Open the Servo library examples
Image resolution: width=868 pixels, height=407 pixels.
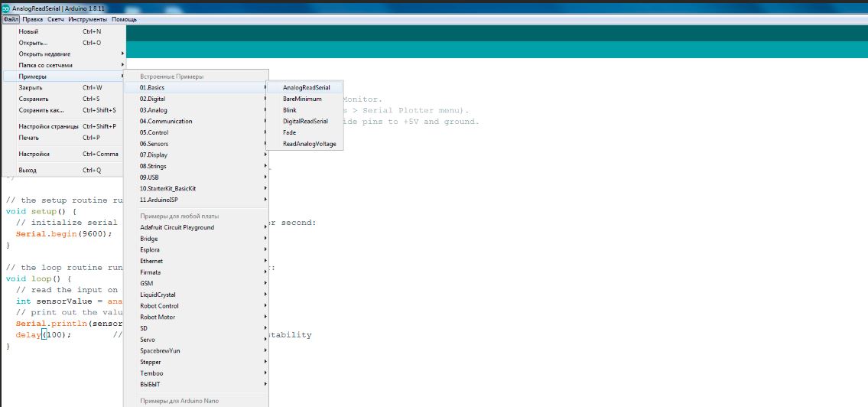click(x=196, y=340)
